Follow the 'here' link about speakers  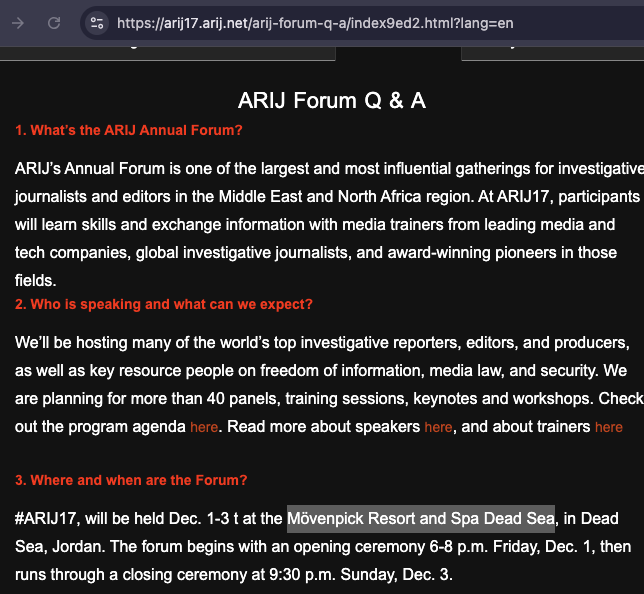coord(438,427)
